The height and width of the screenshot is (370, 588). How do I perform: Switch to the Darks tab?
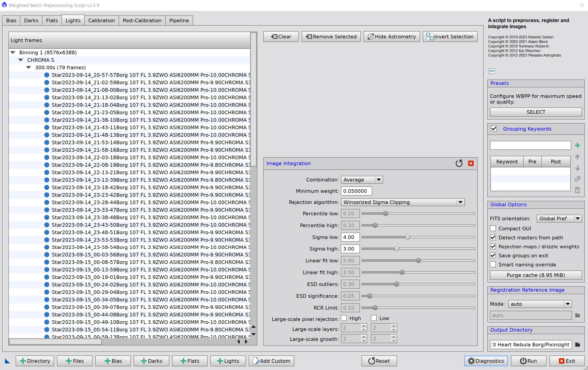31,20
